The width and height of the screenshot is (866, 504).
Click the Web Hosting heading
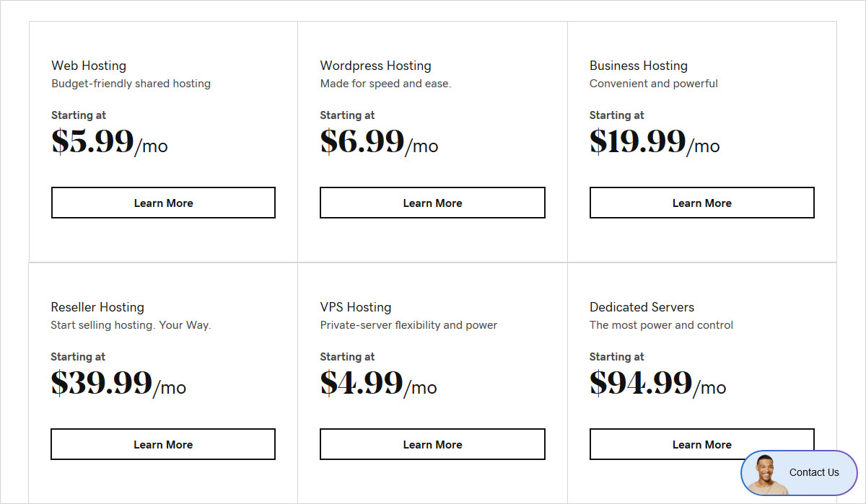point(89,66)
